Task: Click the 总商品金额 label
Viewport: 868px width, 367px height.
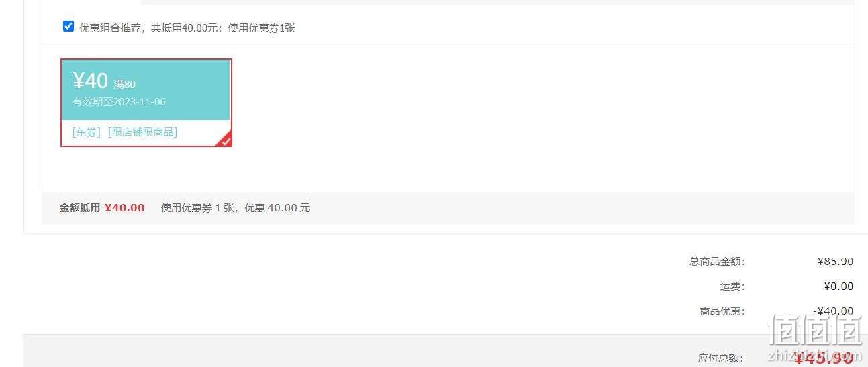Action: [x=717, y=262]
